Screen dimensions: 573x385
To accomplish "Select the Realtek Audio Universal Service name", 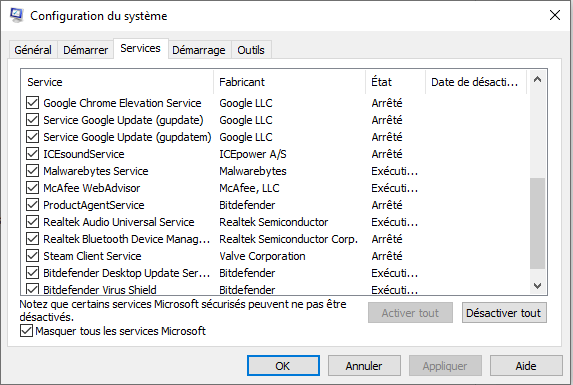I will click(119, 222).
